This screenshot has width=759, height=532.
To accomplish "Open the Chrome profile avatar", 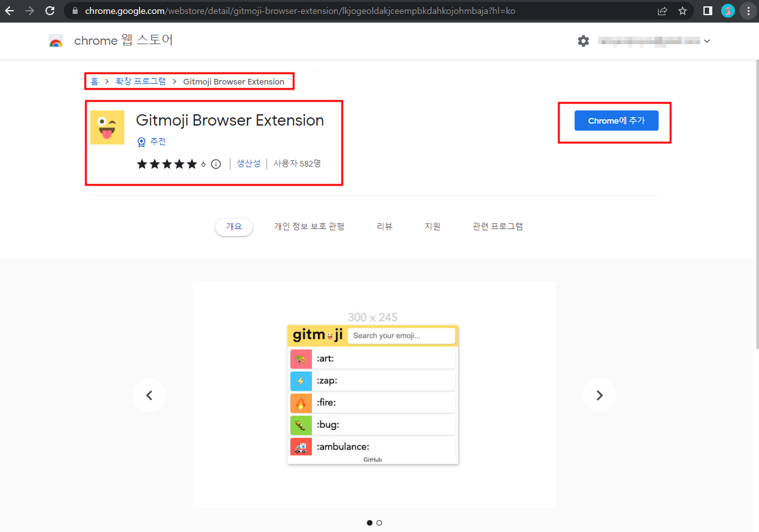I will tap(728, 11).
